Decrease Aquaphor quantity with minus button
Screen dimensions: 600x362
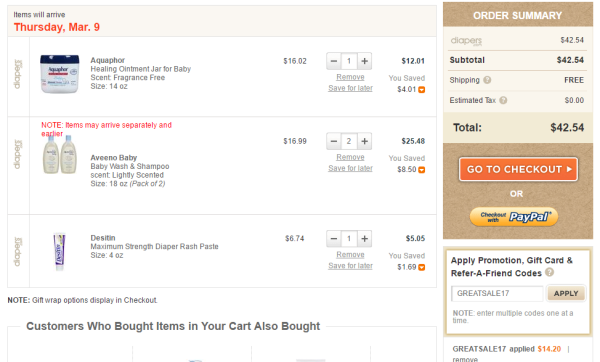[x=334, y=61]
